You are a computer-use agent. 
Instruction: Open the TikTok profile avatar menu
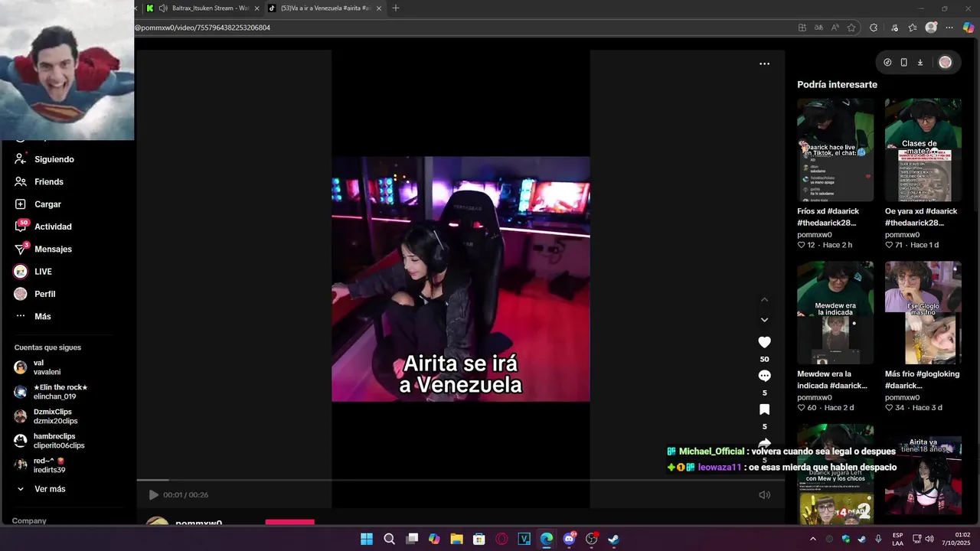click(946, 63)
